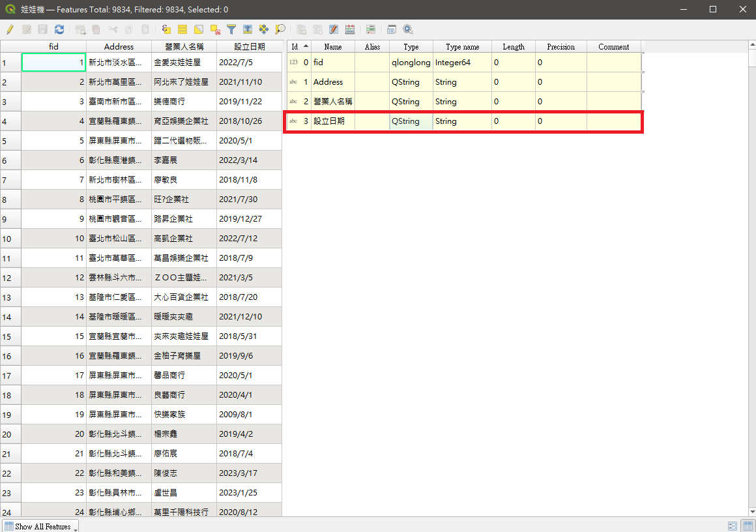Switch to form view at bottom right
The height and width of the screenshot is (532, 756).
pyautogui.click(x=731, y=526)
